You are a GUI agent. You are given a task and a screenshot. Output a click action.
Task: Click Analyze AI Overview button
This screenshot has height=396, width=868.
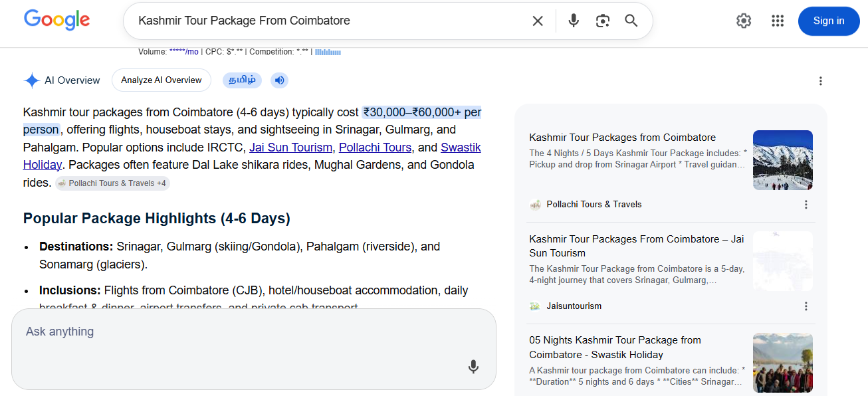(162, 80)
